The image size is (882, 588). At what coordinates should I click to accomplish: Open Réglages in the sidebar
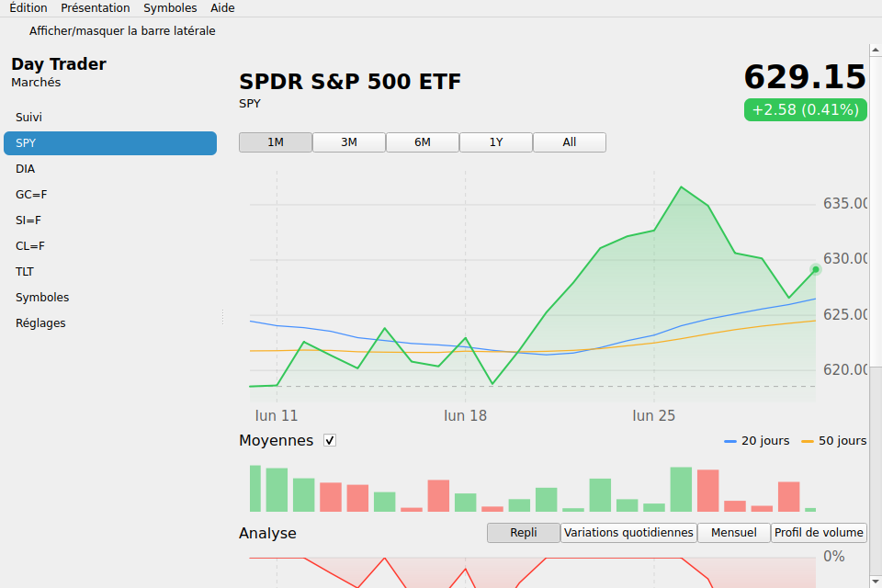(x=110, y=323)
